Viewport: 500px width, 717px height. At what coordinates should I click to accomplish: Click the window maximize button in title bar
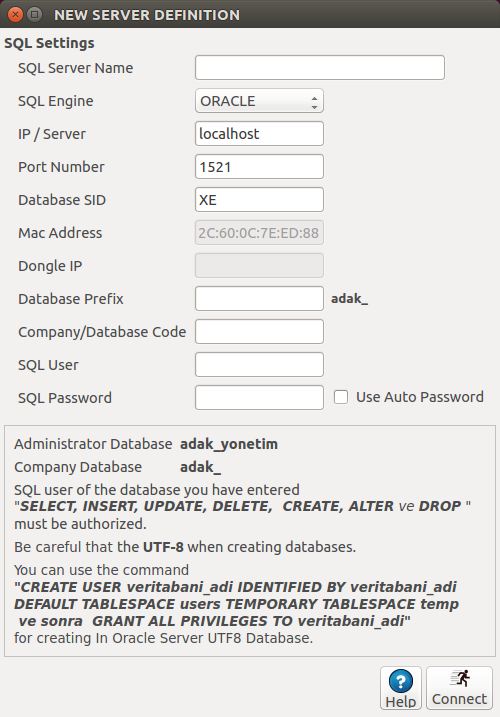34,15
